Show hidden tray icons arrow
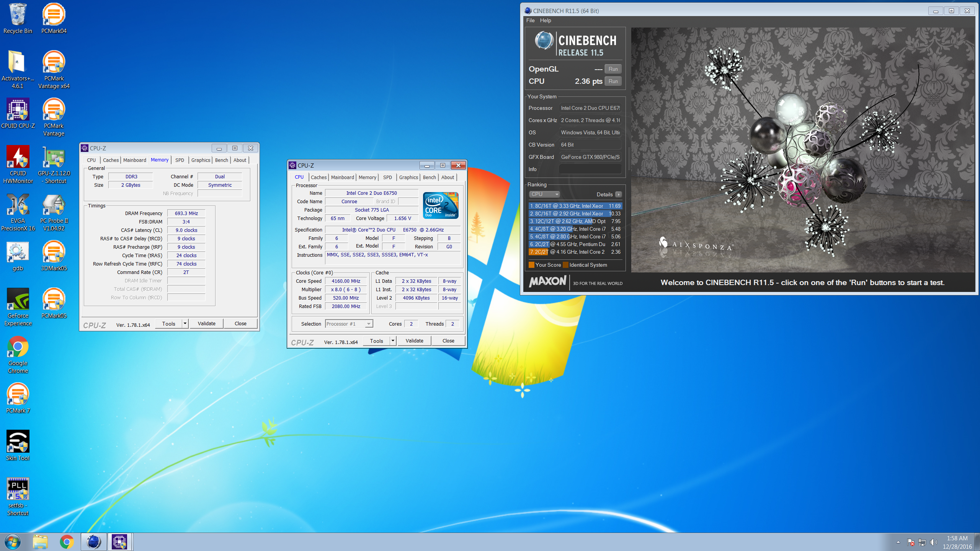 click(898, 542)
